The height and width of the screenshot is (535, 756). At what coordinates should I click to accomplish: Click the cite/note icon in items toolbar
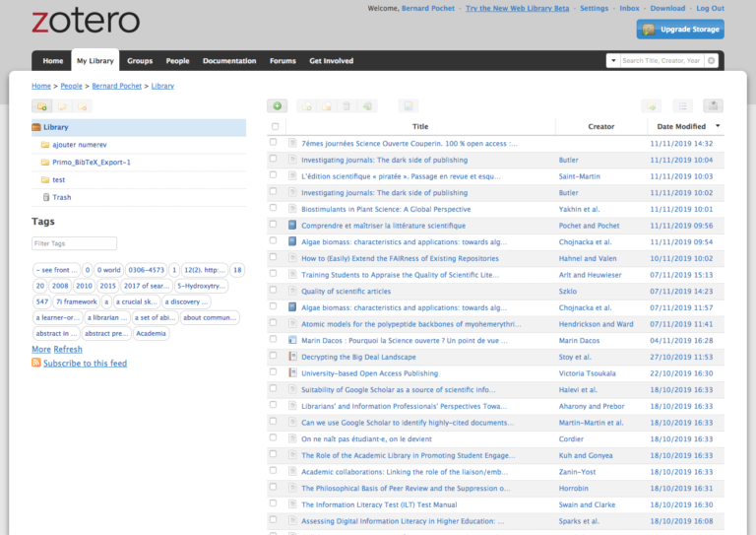[409, 106]
